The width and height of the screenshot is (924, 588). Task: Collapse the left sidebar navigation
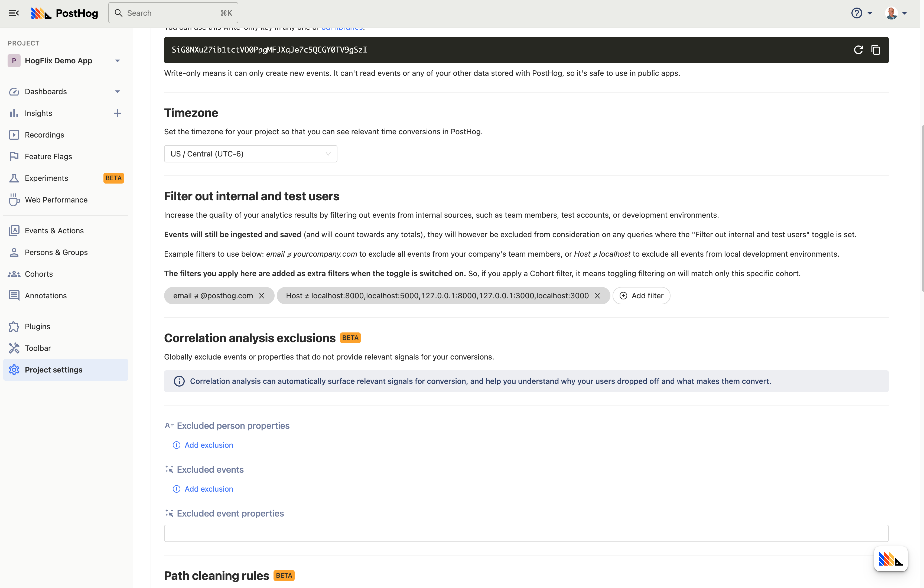(14, 13)
